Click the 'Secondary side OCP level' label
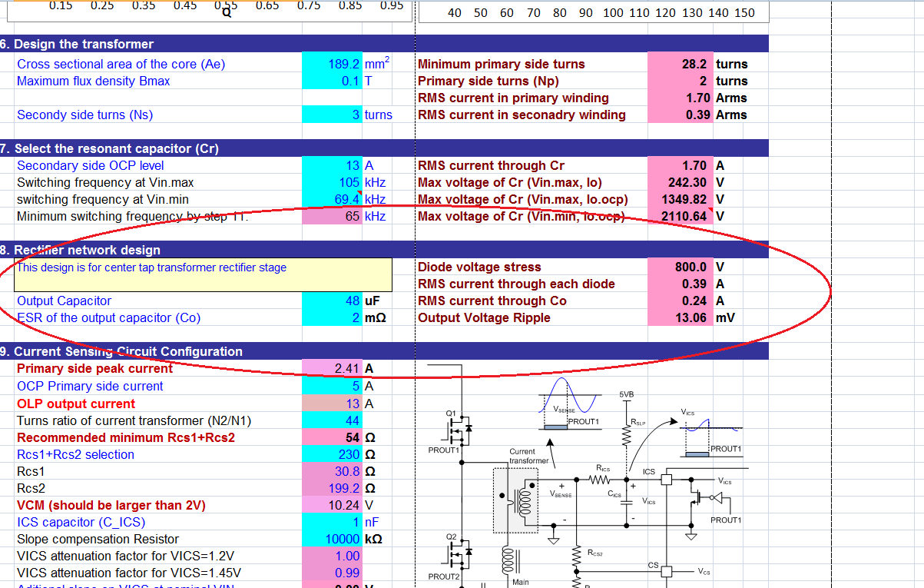 pos(91,166)
